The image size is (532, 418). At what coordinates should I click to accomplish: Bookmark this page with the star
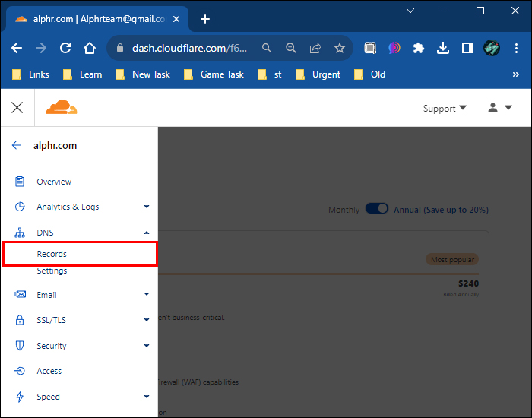click(339, 48)
